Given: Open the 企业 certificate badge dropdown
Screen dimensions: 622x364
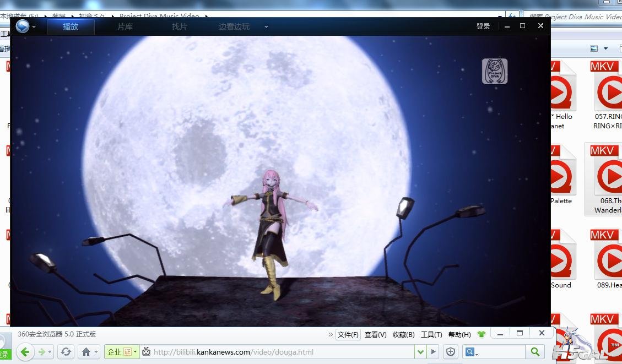Looking at the screenshot, I should [122, 352].
